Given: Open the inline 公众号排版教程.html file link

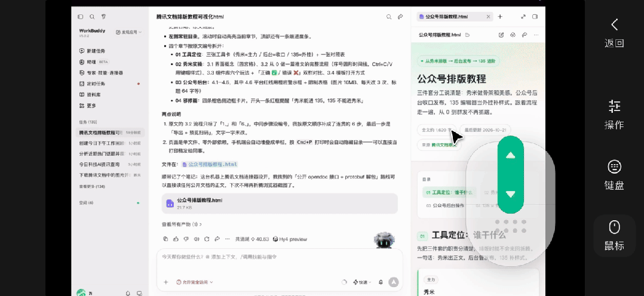Looking at the screenshot, I should [x=210, y=164].
